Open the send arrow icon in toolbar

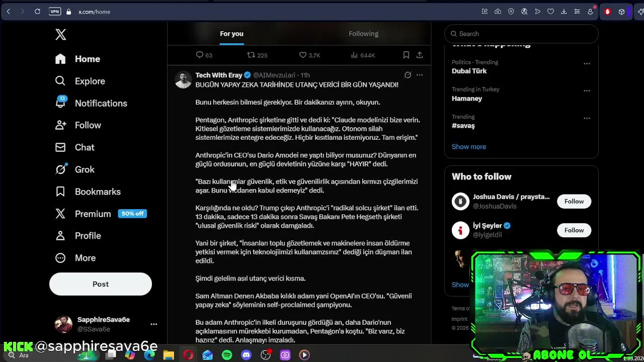tap(537, 12)
